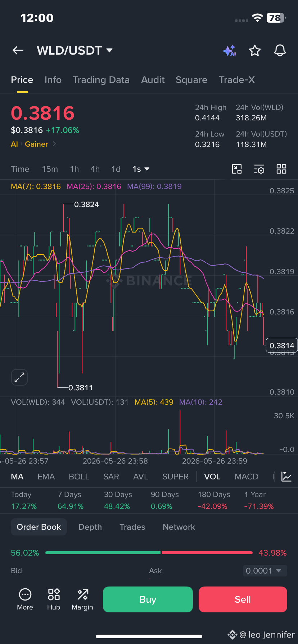
Task: Select the 4h chart interval
Action: click(x=95, y=169)
